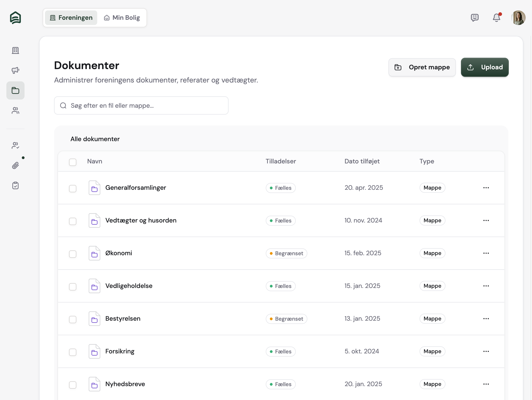Open the chat feedback smiley icon
This screenshot has width=532, height=400.
point(475,17)
